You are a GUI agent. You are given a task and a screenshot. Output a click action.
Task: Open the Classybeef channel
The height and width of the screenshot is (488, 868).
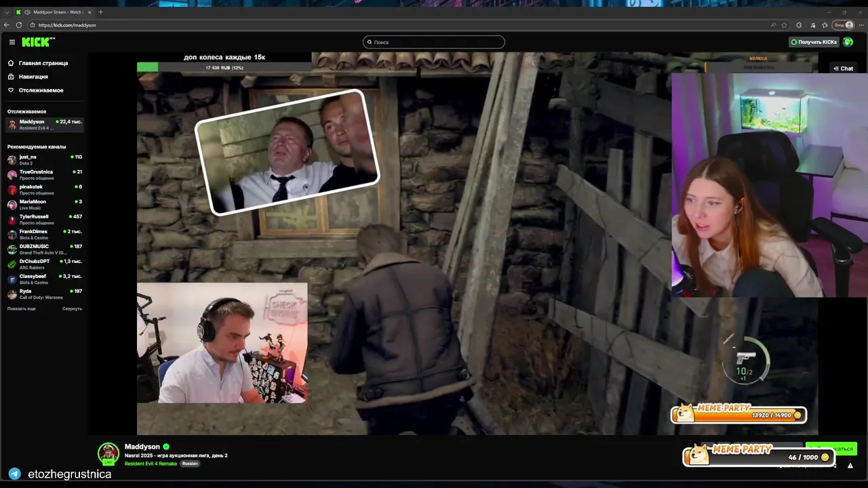click(45, 279)
